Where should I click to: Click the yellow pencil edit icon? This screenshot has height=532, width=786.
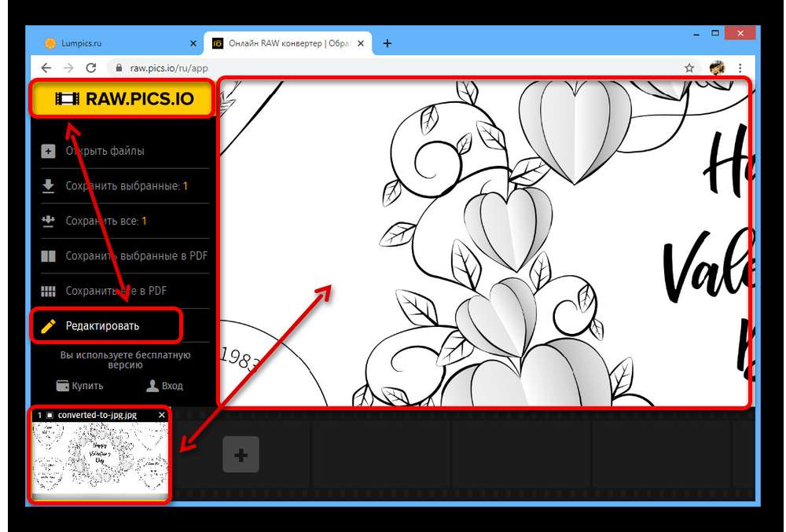(48, 326)
